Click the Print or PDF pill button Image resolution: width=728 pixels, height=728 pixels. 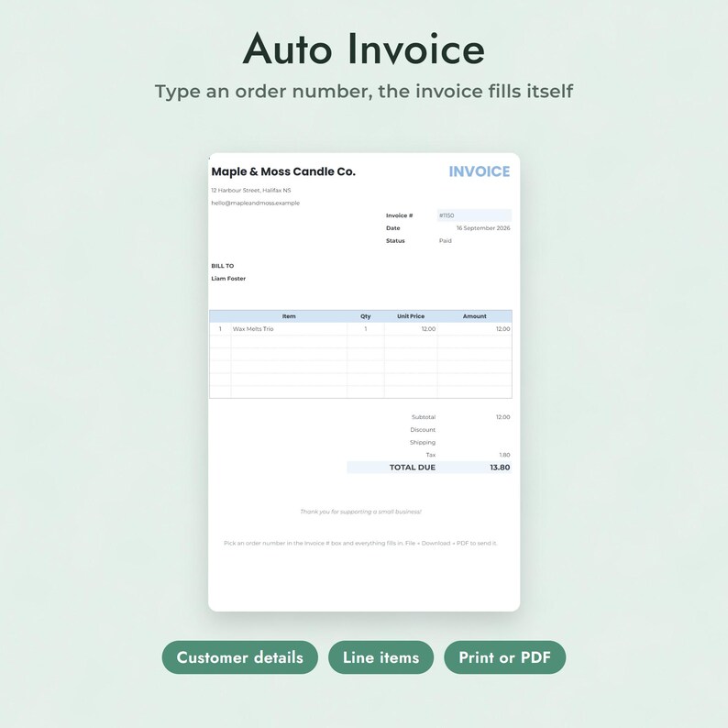click(504, 657)
